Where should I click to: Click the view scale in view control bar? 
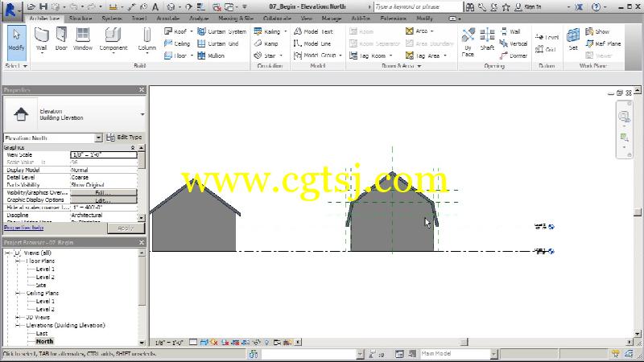pos(169,343)
